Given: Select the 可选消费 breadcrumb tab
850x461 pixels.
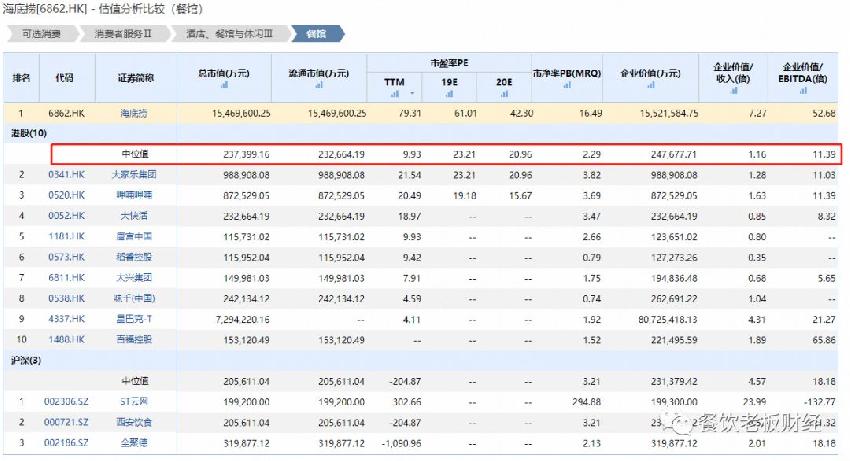Looking at the screenshot, I should [41, 34].
